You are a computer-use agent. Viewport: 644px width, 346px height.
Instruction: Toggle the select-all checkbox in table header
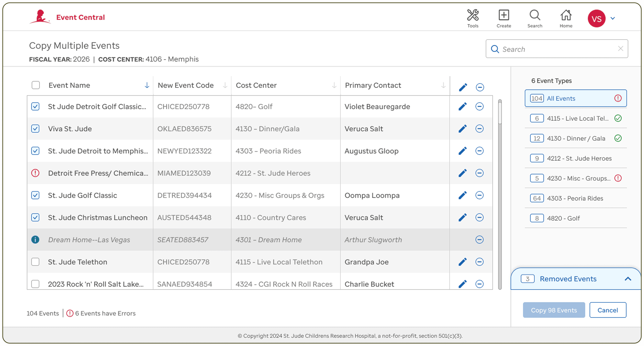36,85
